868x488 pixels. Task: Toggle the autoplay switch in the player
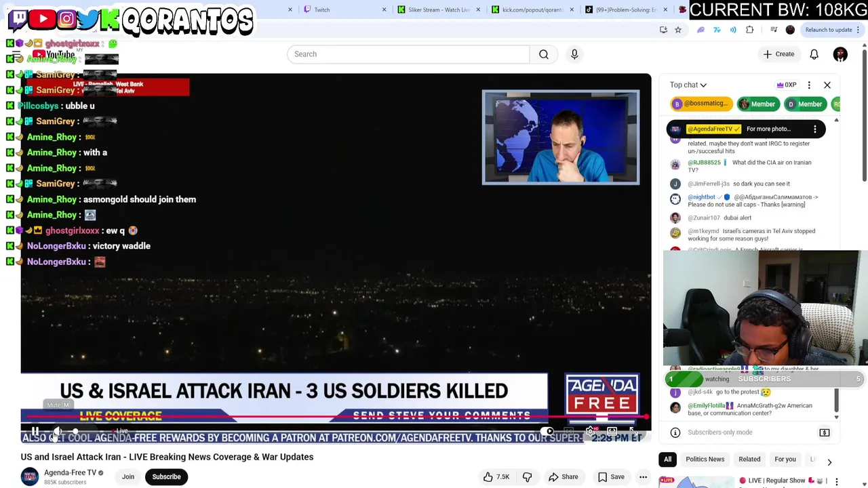coord(549,431)
